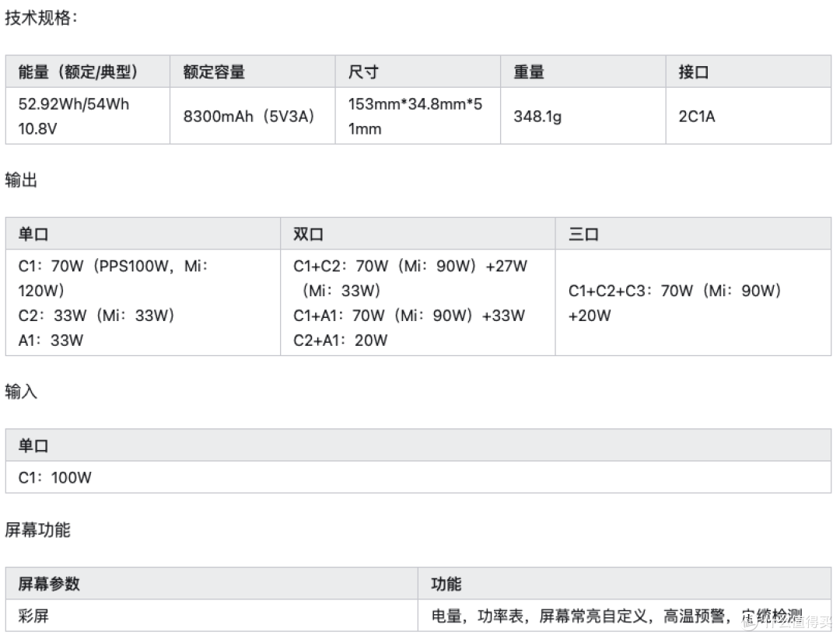Click the 屏幕功能 section heading

point(37,529)
